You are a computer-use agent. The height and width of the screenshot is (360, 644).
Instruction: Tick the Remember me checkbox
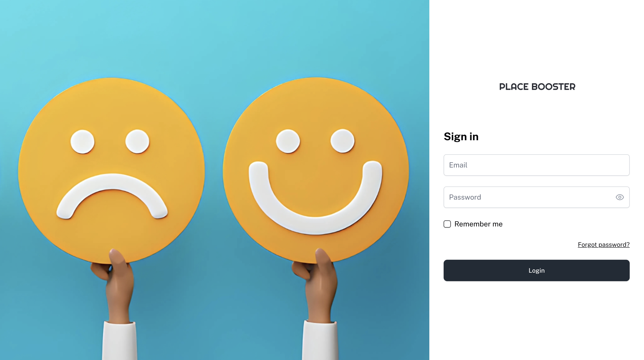[447, 224]
